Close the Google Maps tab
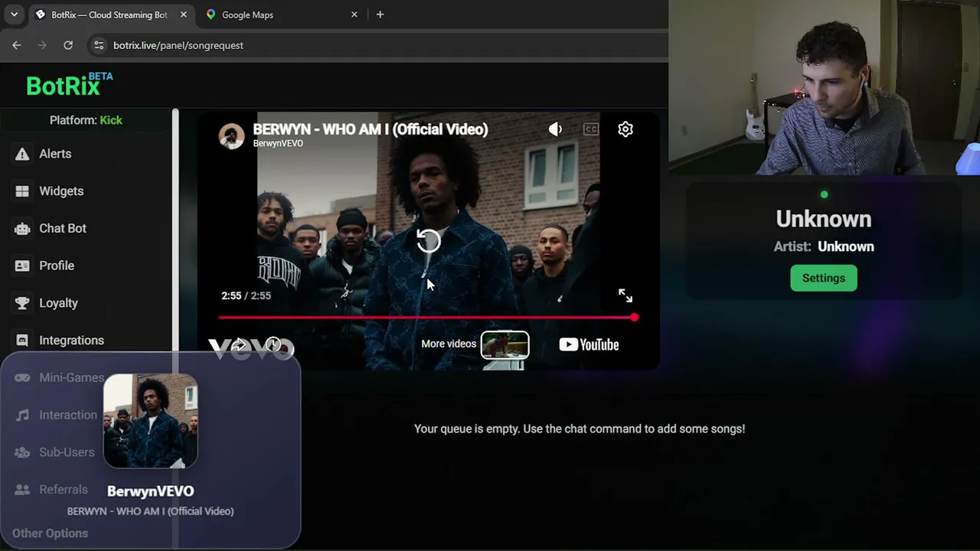The height and width of the screenshot is (551, 980). tap(354, 15)
